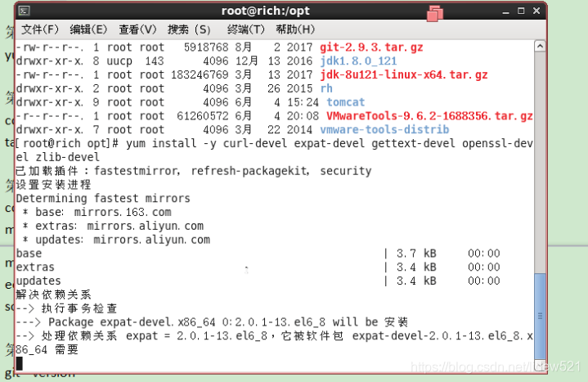Click the 'base: mirrors.163.com' line
The image size is (588, 382).
coord(97,212)
